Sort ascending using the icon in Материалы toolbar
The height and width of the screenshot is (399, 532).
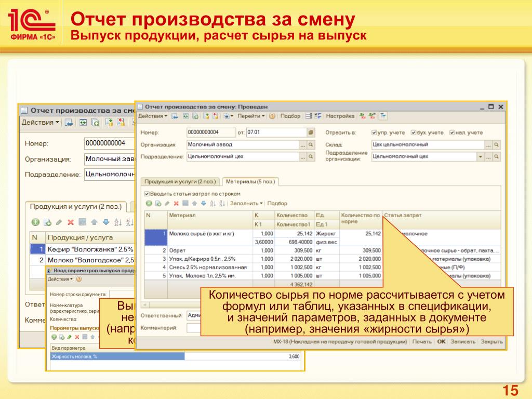212,203
